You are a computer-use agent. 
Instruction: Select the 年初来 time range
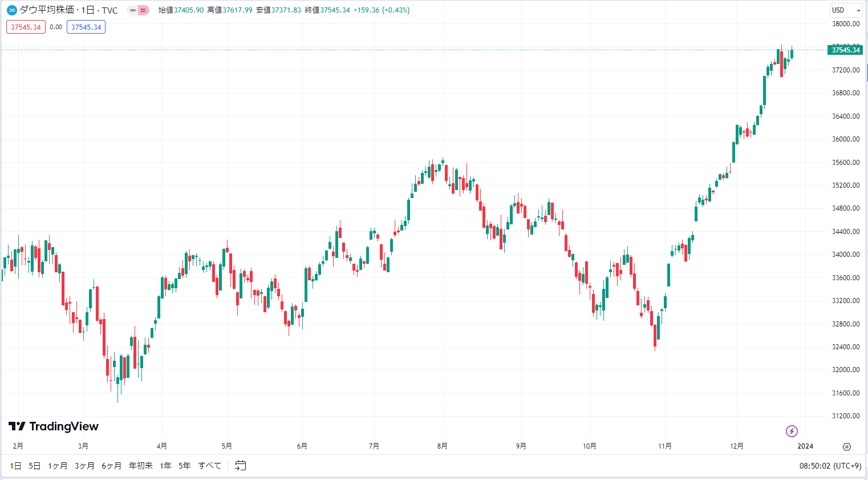(x=141, y=466)
